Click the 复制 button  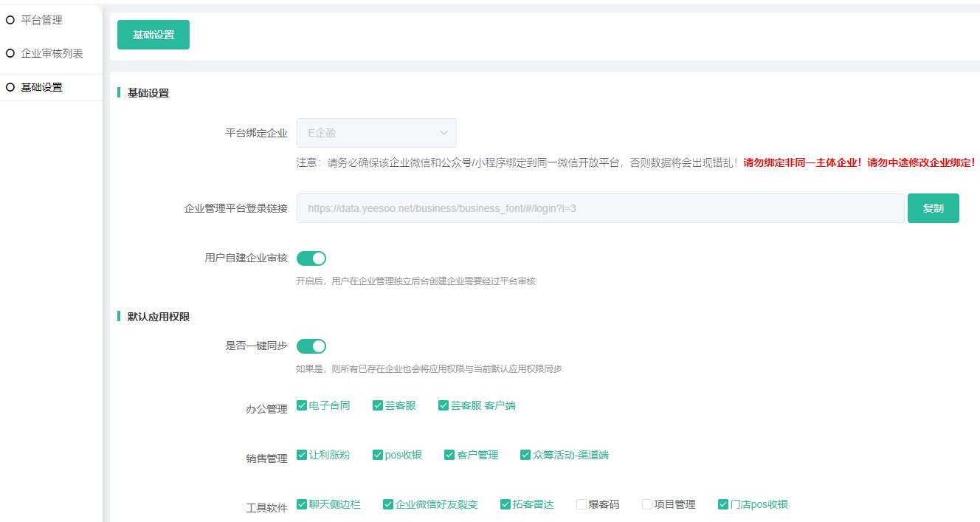coord(933,208)
